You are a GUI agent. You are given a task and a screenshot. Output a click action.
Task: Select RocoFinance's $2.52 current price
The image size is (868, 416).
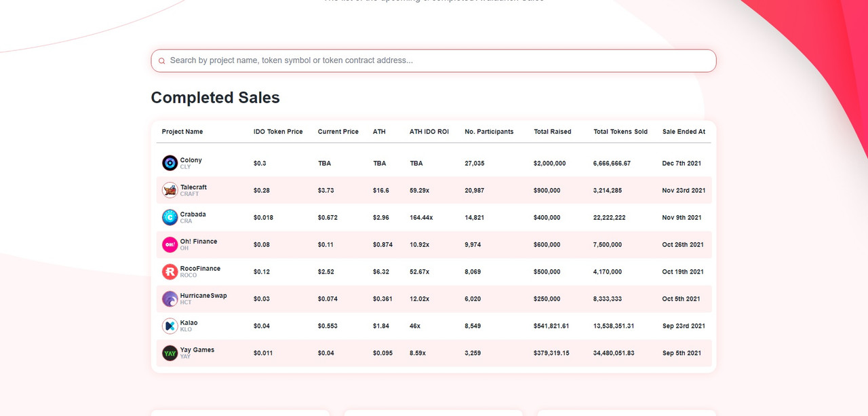click(326, 272)
